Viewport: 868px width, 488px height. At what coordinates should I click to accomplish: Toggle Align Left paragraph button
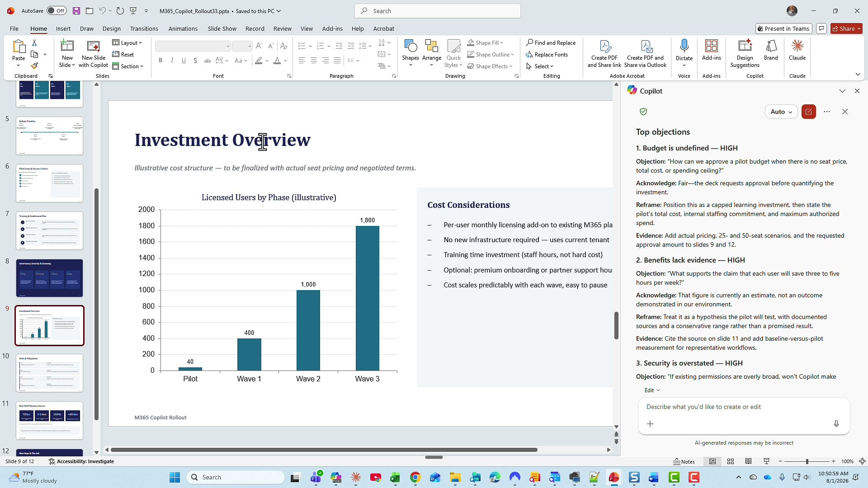coord(302,61)
